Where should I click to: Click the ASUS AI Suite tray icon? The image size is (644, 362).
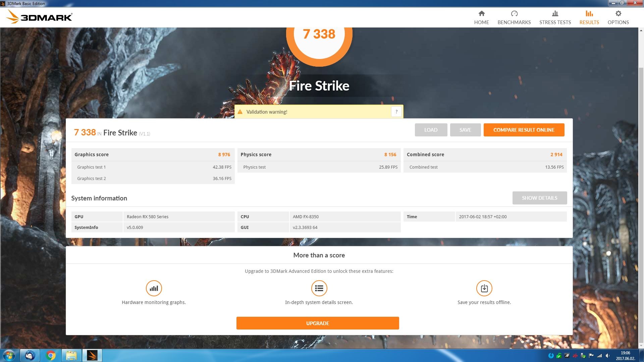(x=567, y=356)
